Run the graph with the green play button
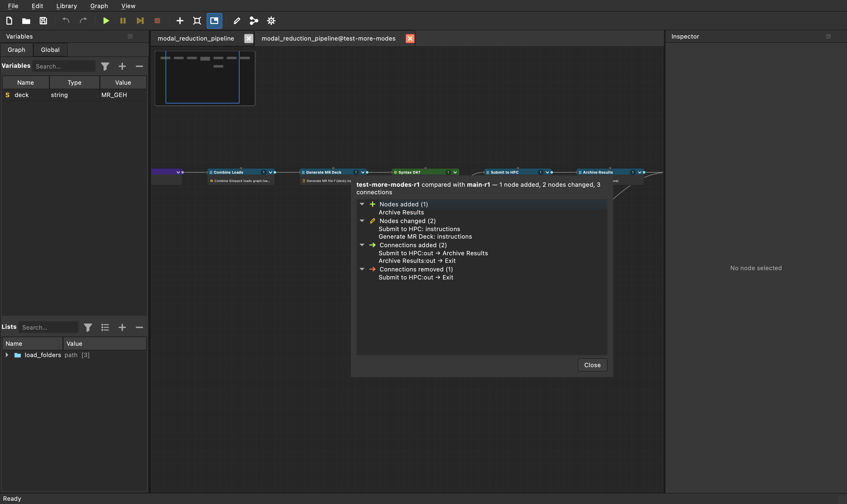The width and height of the screenshot is (847, 504). click(106, 21)
